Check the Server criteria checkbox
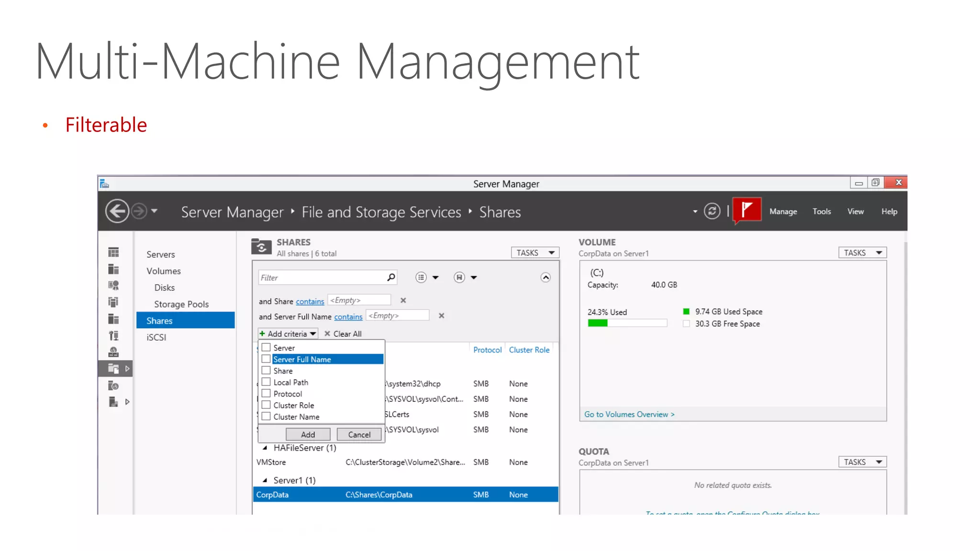The height and width of the screenshot is (551, 980). 266,347
